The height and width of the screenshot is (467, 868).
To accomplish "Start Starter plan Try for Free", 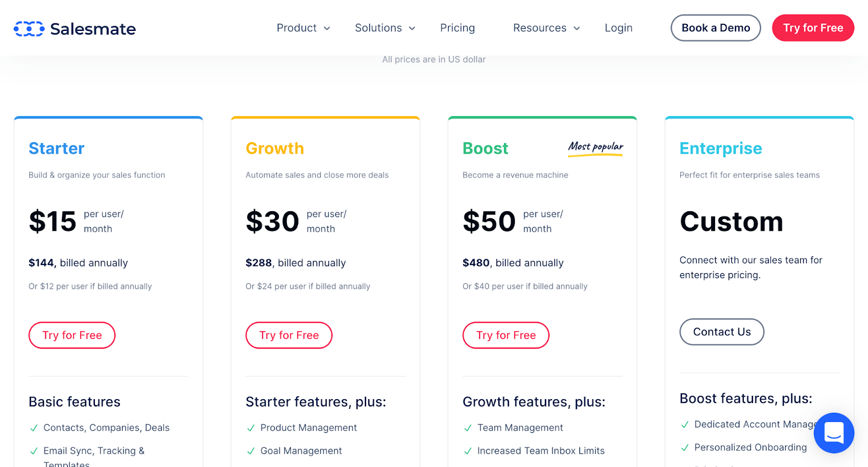I will click(x=72, y=335).
